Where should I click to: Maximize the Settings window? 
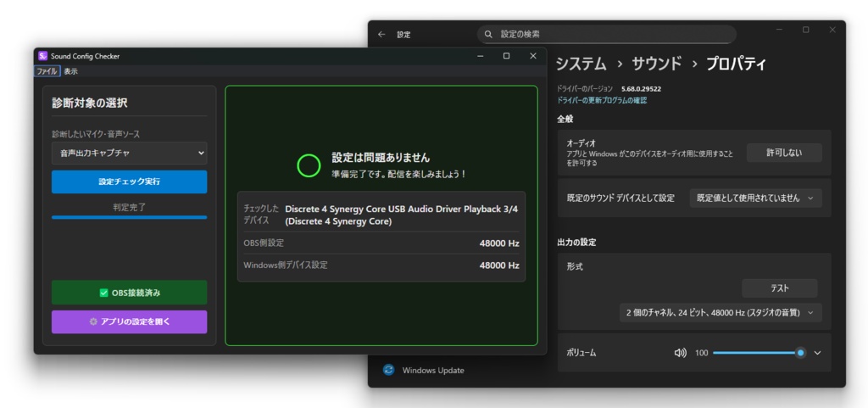tap(806, 30)
